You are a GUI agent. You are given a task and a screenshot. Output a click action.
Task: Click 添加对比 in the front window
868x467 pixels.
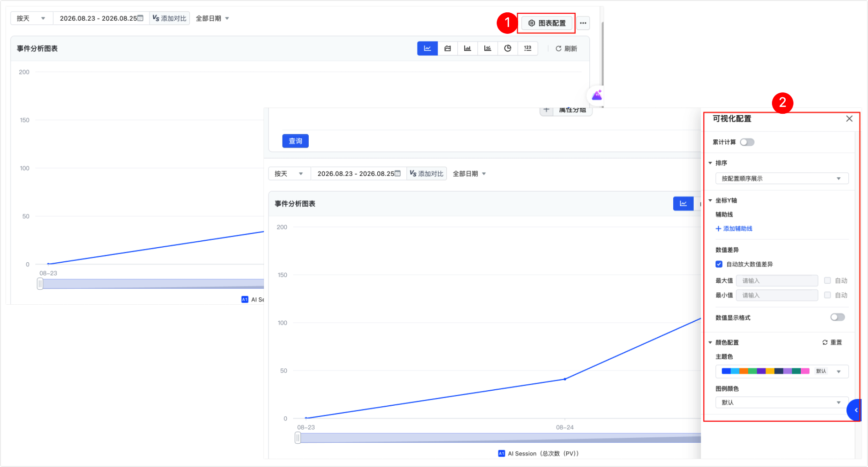pyautogui.click(x=427, y=174)
